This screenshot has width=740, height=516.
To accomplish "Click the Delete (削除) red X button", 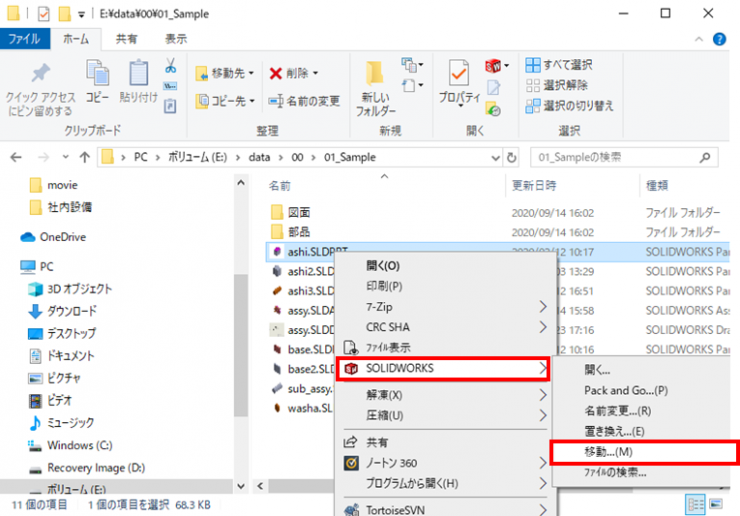I will [x=294, y=73].
